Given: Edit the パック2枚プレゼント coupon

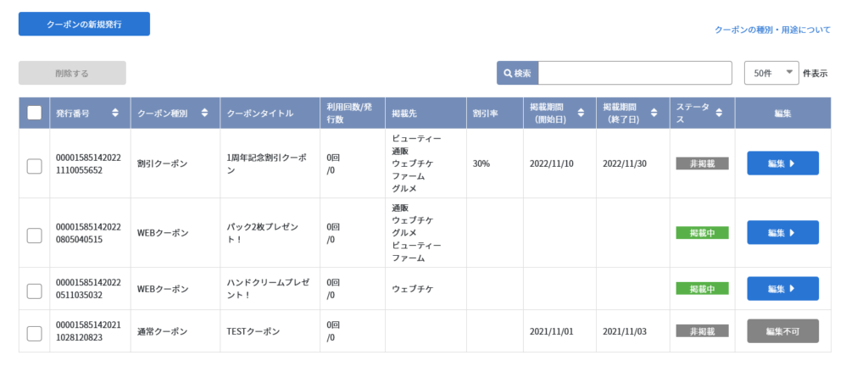Looking at the screenshot, I should point(782,232).
